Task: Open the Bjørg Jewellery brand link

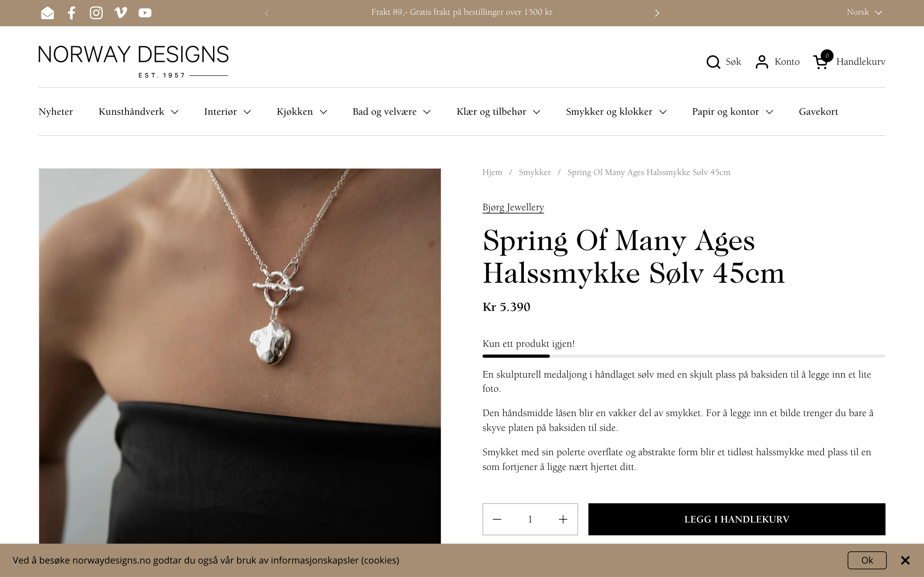Action: coord(513,207)
